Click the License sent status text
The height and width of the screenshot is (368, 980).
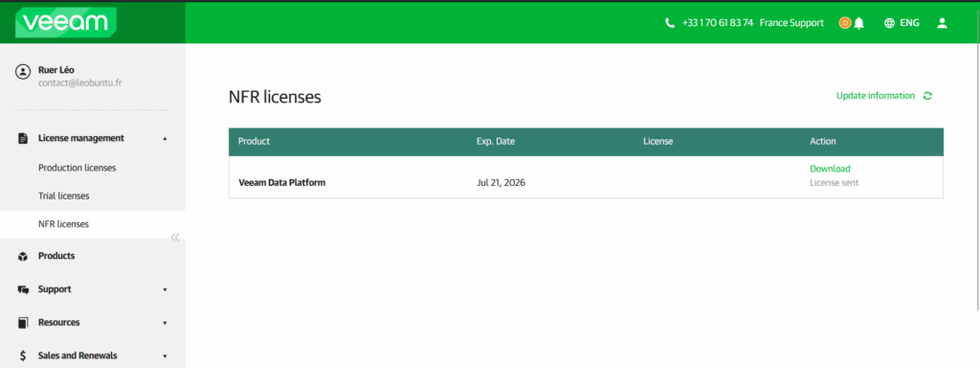coord(834,183)
